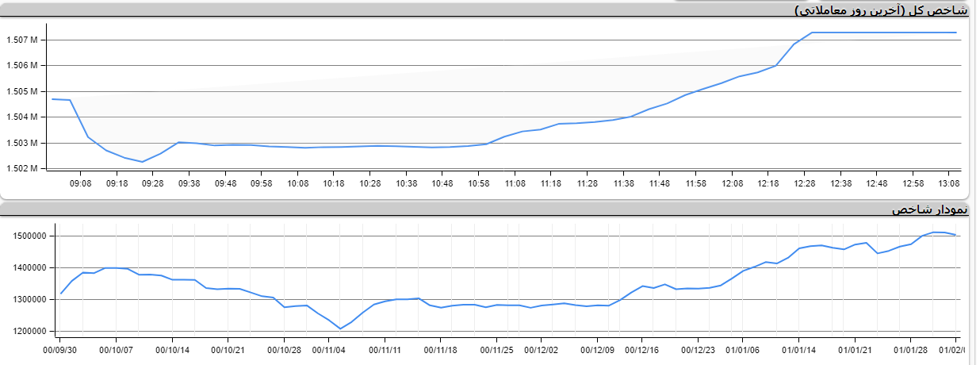Click the 1.507 M value axis label

point(21,40)
